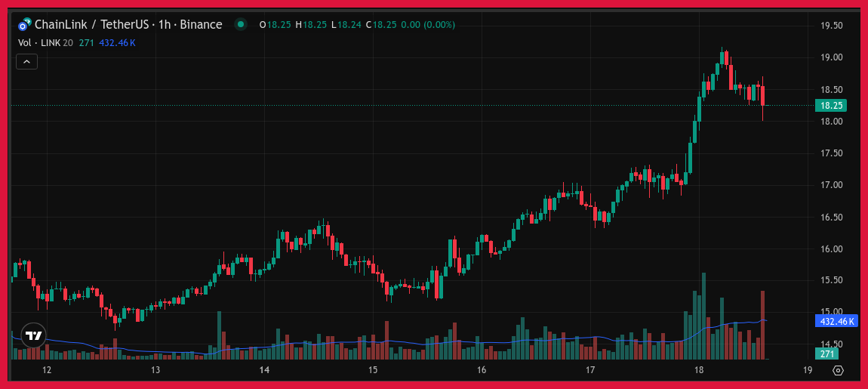Click the TradingView logo badge
868x389 pixels.
click(x=33, y=336)
